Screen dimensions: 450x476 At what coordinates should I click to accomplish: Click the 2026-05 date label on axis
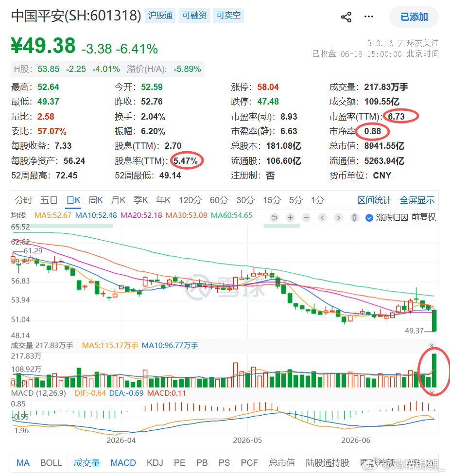247,441
